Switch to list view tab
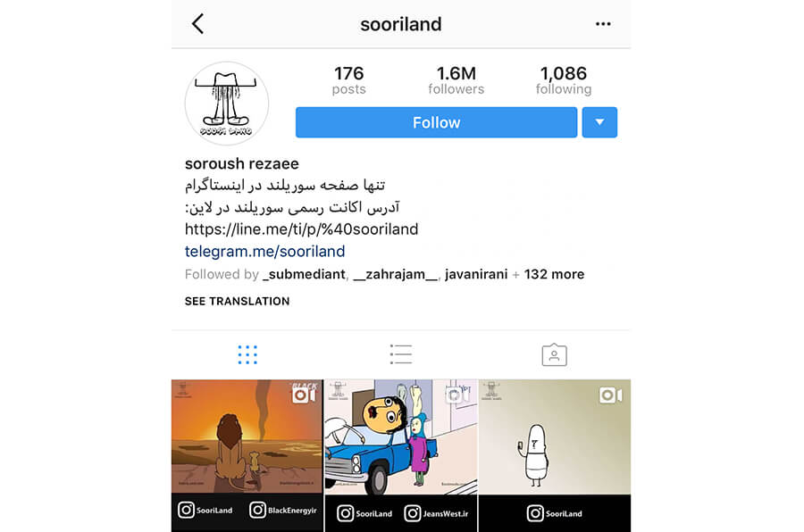 tap(400, 354)
